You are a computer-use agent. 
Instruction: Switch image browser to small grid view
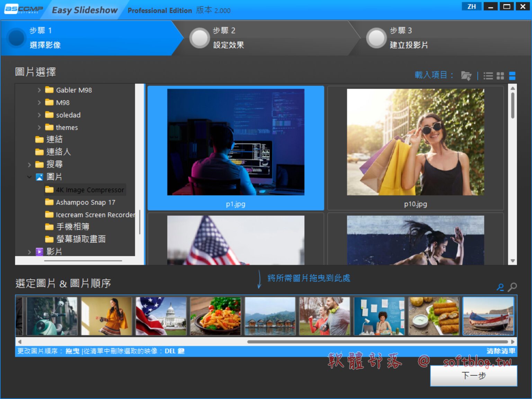[500, 76]
